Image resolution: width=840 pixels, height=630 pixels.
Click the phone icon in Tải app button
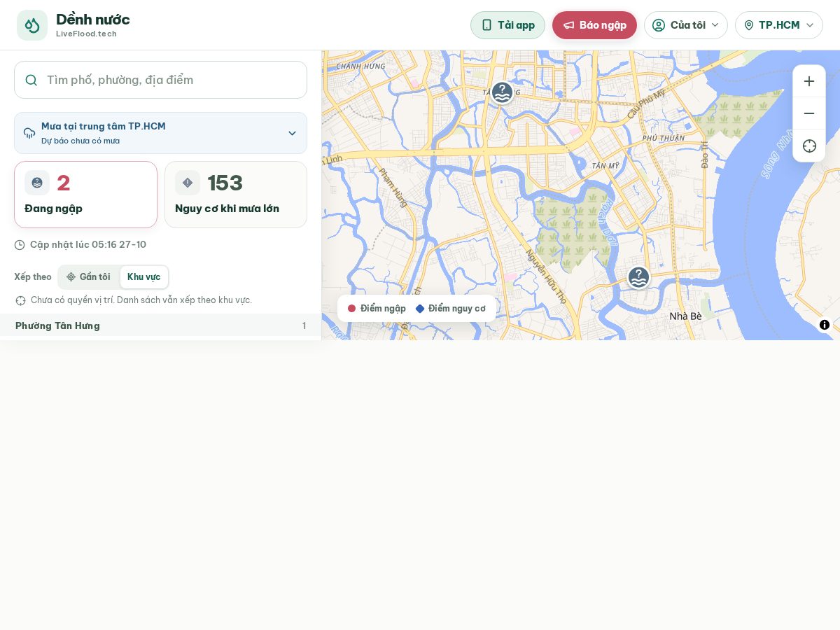pos(487,25)
